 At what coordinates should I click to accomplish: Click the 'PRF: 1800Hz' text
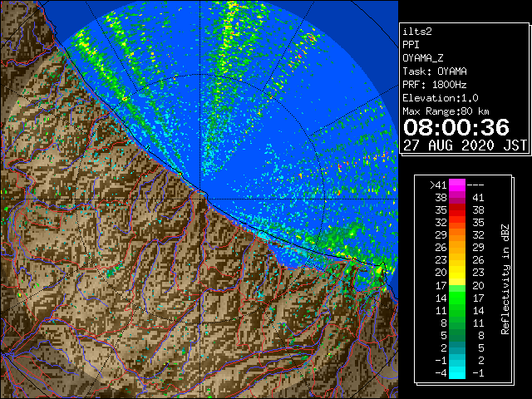pyautogui.click(x=435, y=85)
